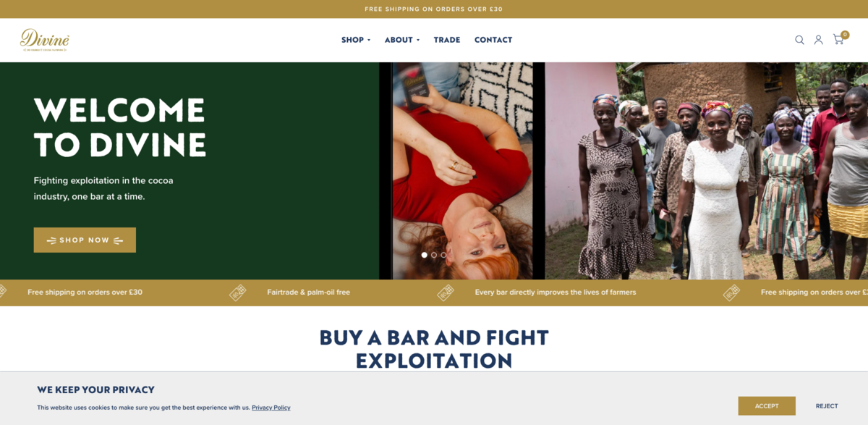Open the Privacy Policy link
The image size is (868, 425).
coord(271,408)
